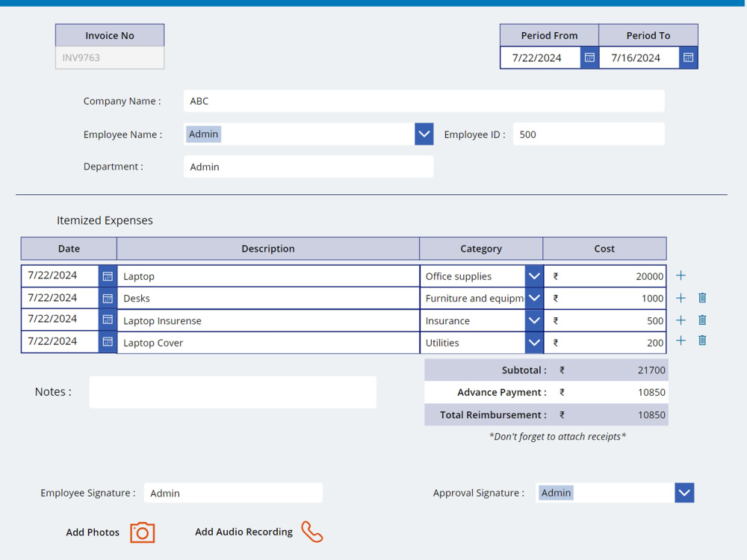Open the Period To calendar picker
747x560 pixels.
click(689, 57)
